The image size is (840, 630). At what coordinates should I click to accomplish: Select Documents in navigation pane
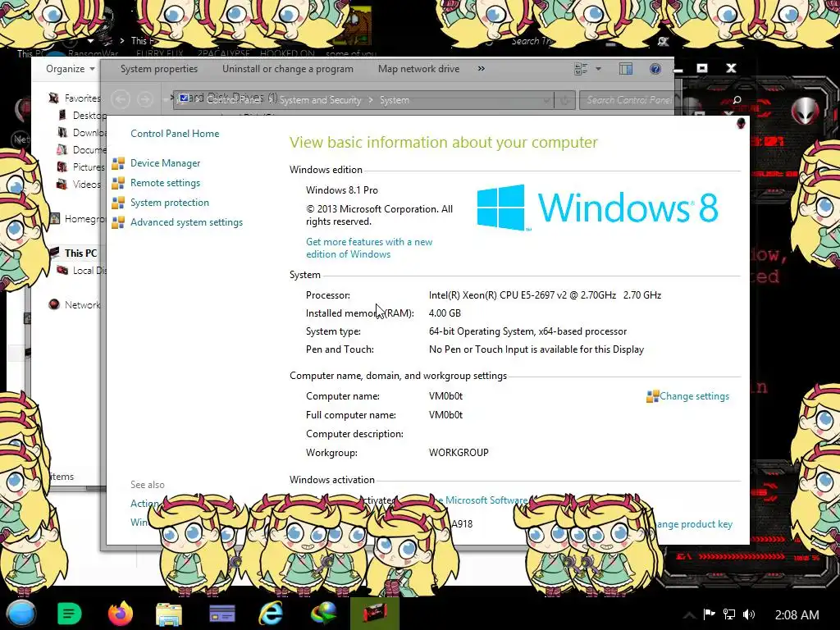(89, 149)
